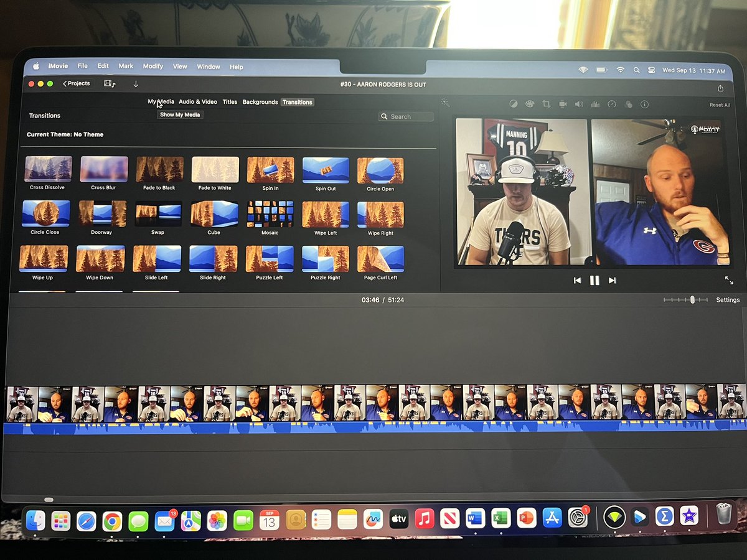
Task: Select the Cross Blur transition
Action: coord(104,169)
